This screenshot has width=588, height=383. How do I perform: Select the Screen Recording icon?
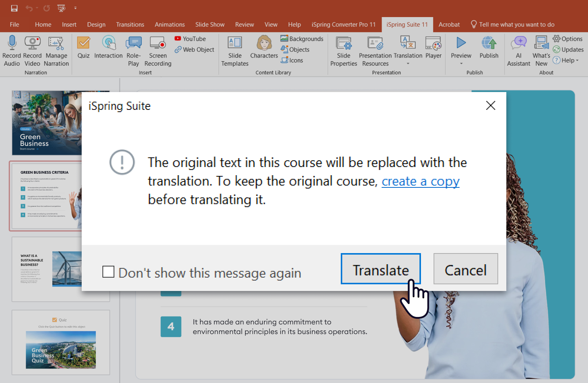(x=158, y=43)
